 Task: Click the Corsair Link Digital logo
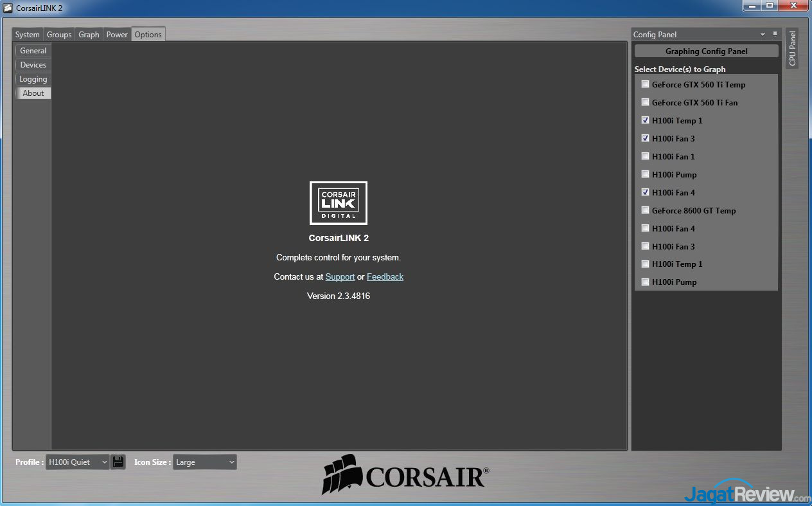click(339, 203)
